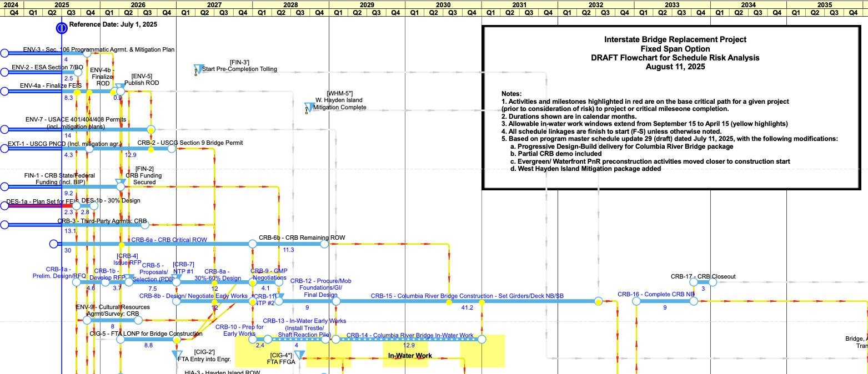Click the FTA Entry into Engr. milestone icon

click(177, 355)
